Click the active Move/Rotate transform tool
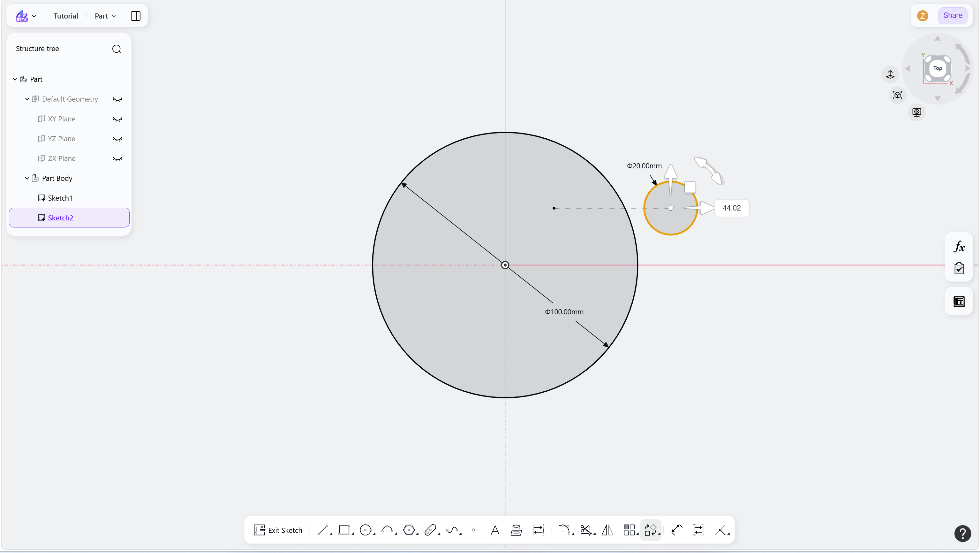The image size is (980, 553). pyautogui.click(x=651, y=530)
